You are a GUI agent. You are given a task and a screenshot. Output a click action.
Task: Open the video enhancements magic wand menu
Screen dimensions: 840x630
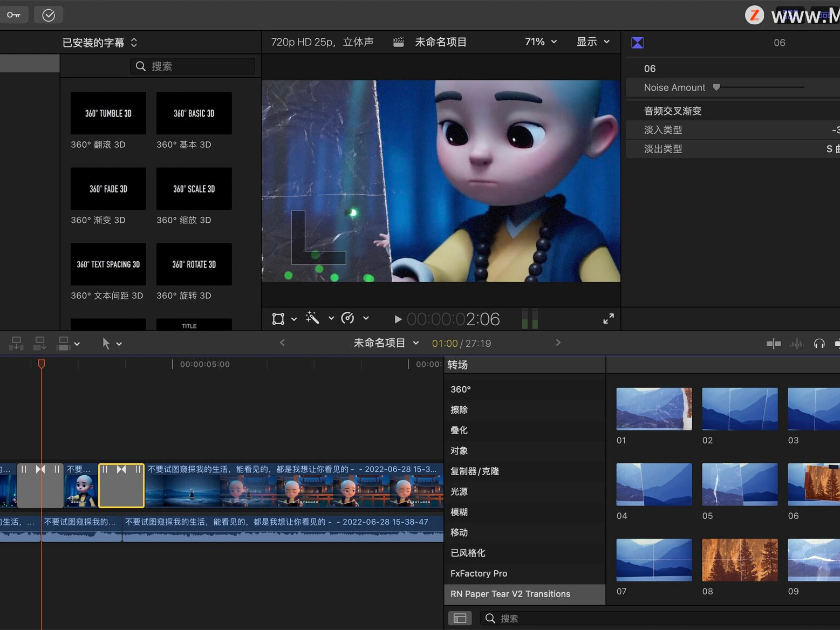click(312, 318)
